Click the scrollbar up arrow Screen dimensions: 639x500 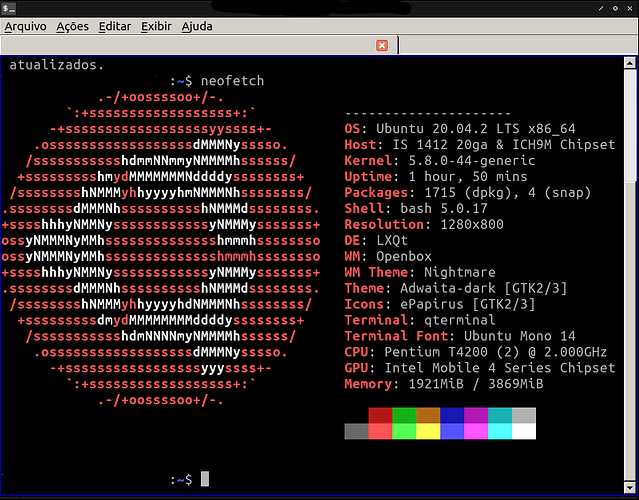pos(630,63)
